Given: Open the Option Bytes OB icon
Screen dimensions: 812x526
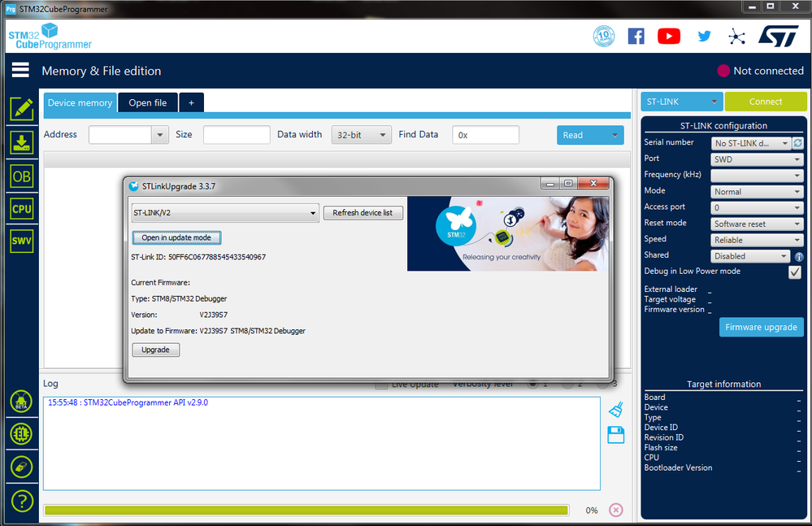Looking at the screenshot, I should [22, 176].
